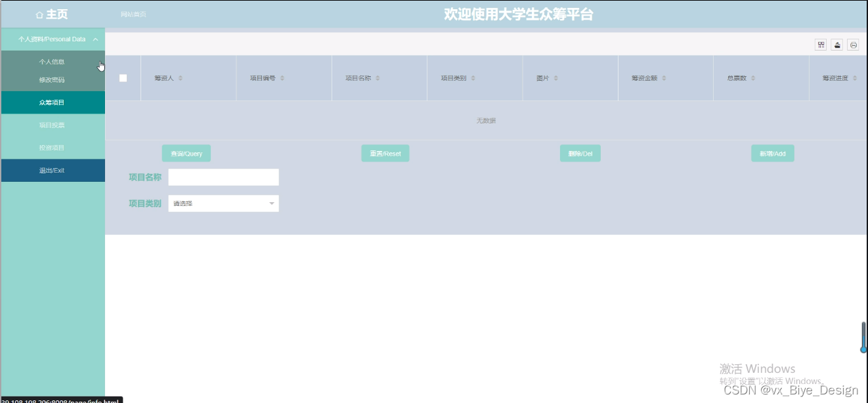Click the print icon in table toolbar

[x=854, y=45]
